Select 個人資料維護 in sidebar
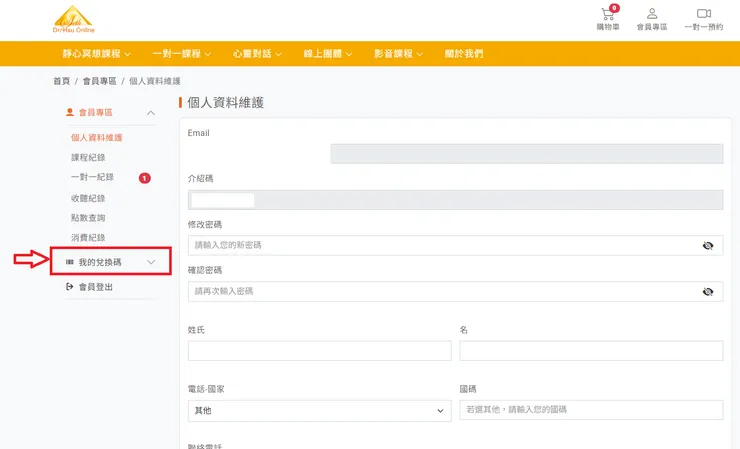 click(97, 137)
